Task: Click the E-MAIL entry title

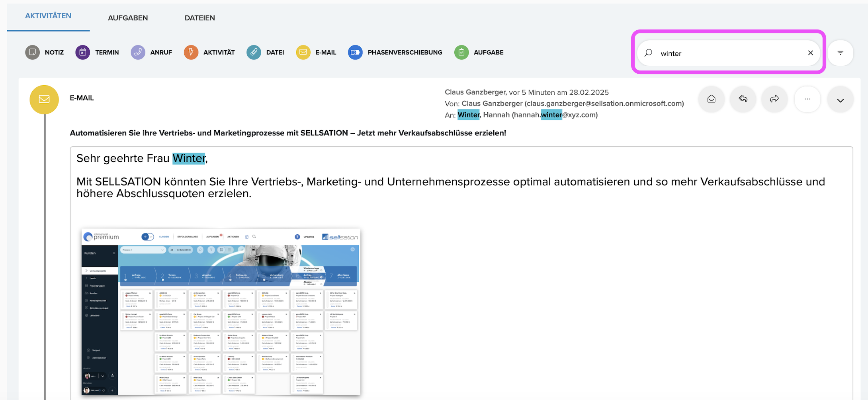Action: click(82, 98)
